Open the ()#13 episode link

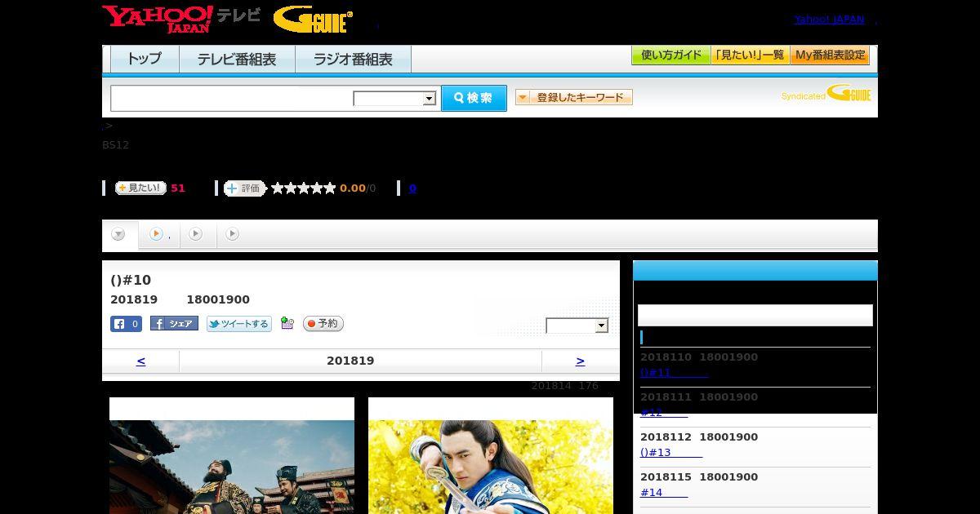pyautogui.click(x=670, y=452)
